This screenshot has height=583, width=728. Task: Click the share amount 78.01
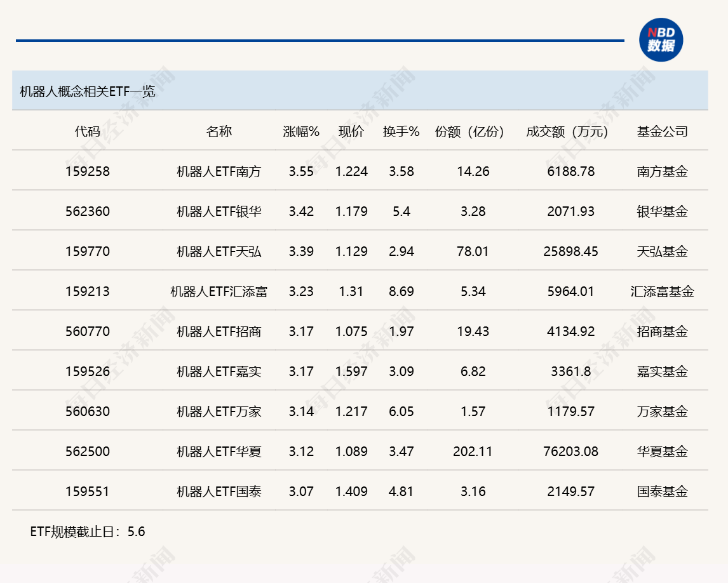click(x=473, y=251)
